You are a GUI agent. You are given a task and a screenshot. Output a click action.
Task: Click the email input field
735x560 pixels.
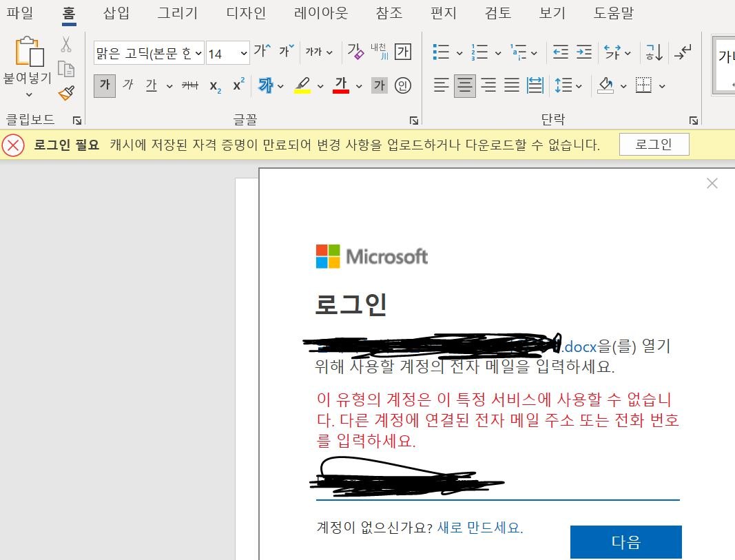pos(498,483)
